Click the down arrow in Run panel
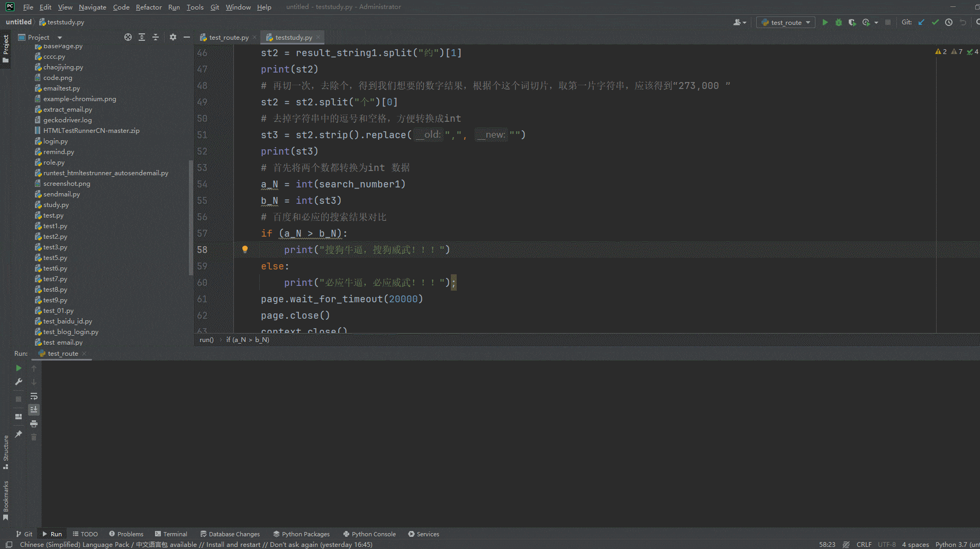 click(x=34, y=382)
